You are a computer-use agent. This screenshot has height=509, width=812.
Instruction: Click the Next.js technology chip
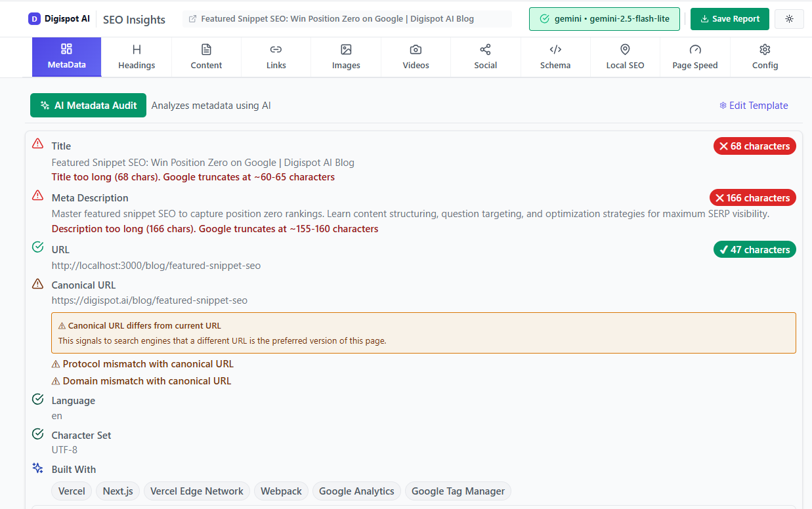(x=118, y=491)
